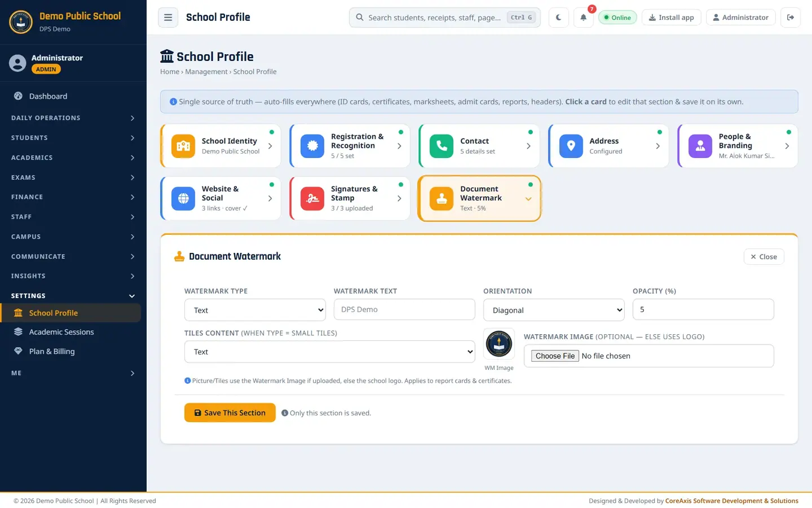Open Registration & Recognition card icon
Viewport: 812px width, 508px height.
(312, 146)
